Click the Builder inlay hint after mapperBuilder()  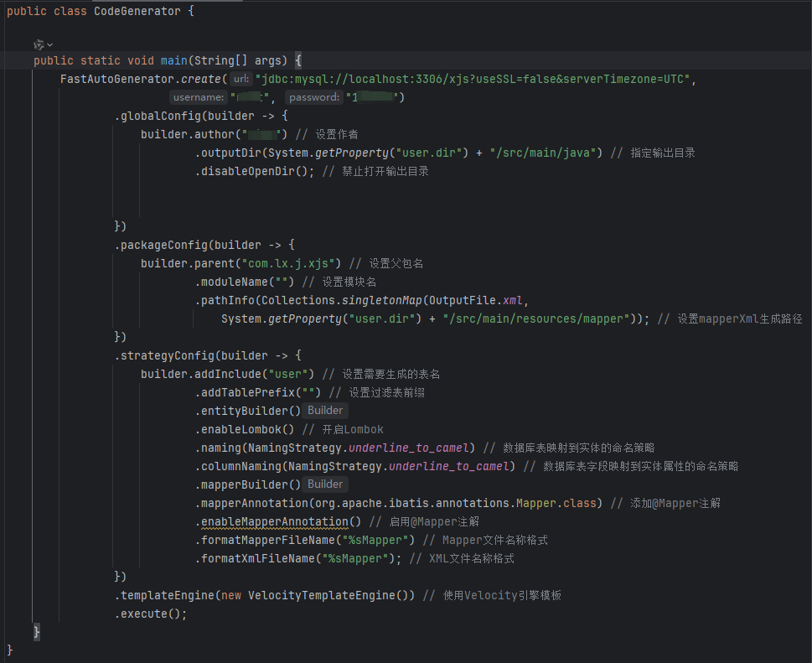coord(325,484)
